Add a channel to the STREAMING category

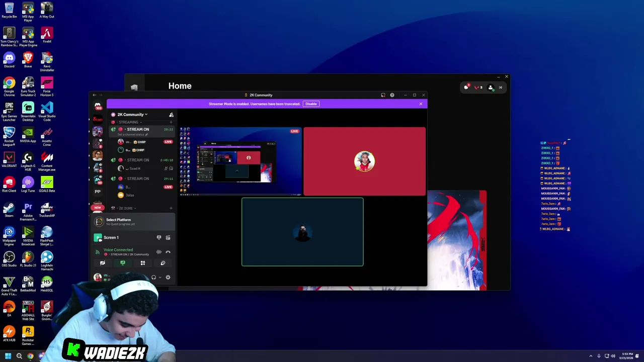[171, 122]
